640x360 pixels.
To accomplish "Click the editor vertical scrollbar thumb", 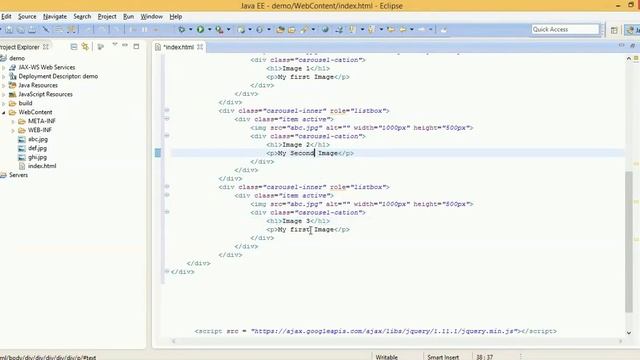I will tap(629, 242).
